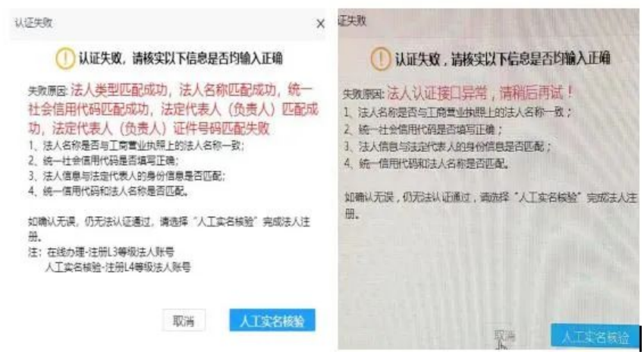
Task: Select the red 法人认证接口异常，请稍后再试 message
Action: [479, 93]
